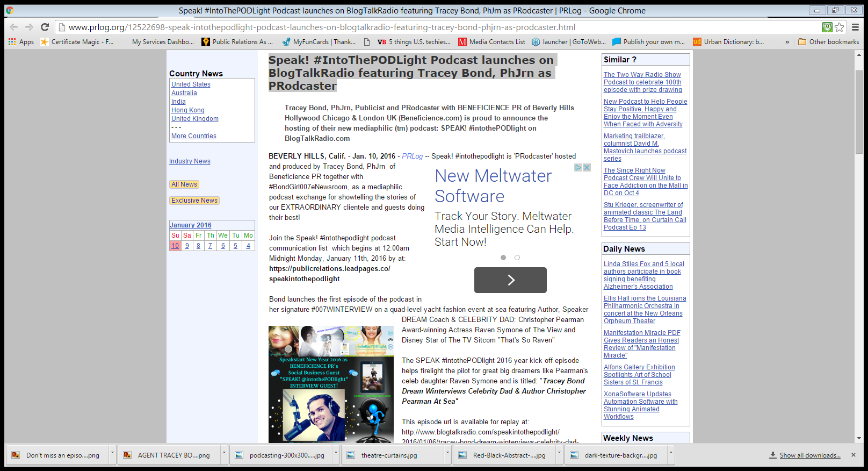Open the Apps bookmarks shortcut
This screenshot has height=471, width=868.
(21, 42)
